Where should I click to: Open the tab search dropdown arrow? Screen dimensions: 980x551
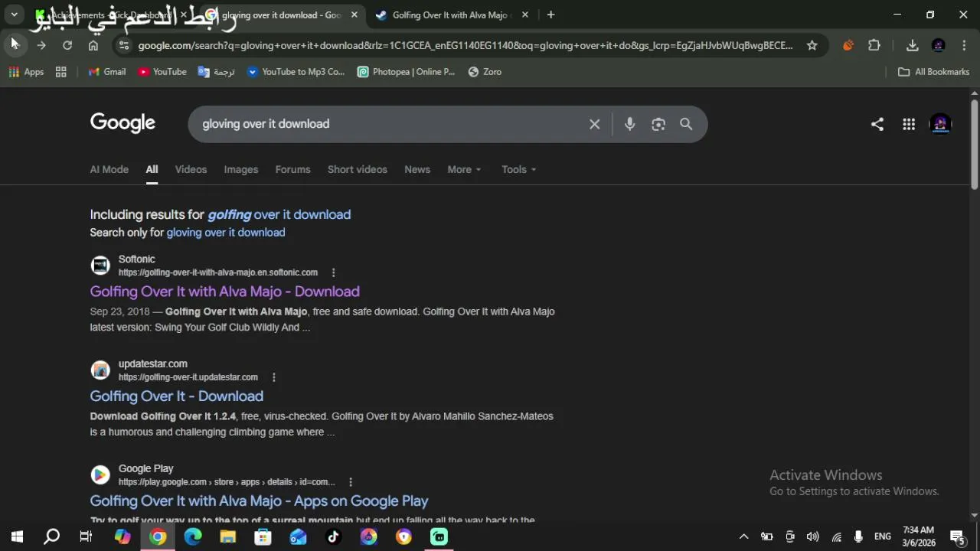pyautogui.click(x=15, y=15)
